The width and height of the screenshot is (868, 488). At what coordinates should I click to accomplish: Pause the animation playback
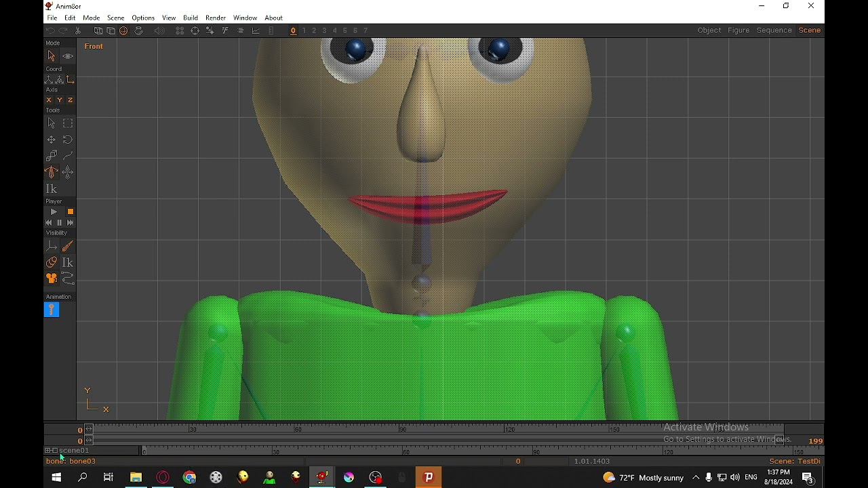pos(60,222)
